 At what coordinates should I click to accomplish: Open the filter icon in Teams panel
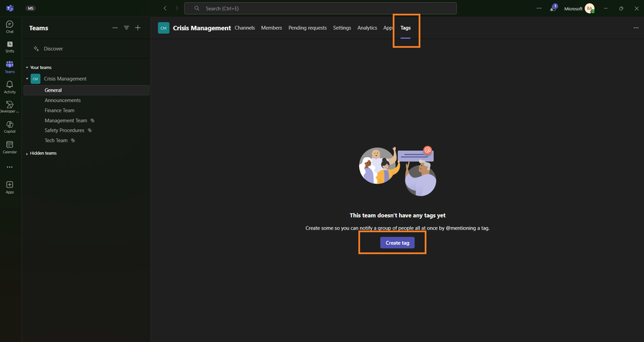pyautogui.click(x=126, y=28)
